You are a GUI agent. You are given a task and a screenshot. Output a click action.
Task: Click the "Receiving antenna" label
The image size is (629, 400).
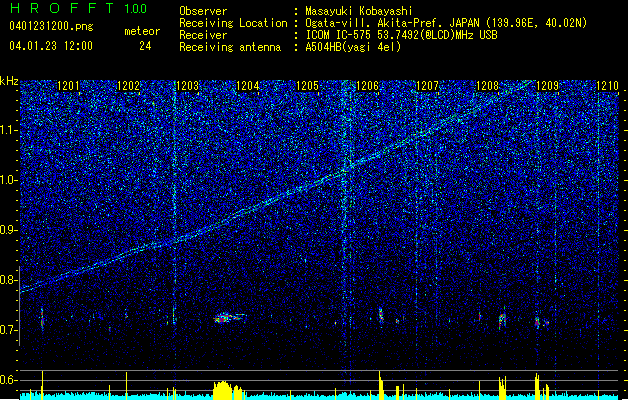pos(230,47)
